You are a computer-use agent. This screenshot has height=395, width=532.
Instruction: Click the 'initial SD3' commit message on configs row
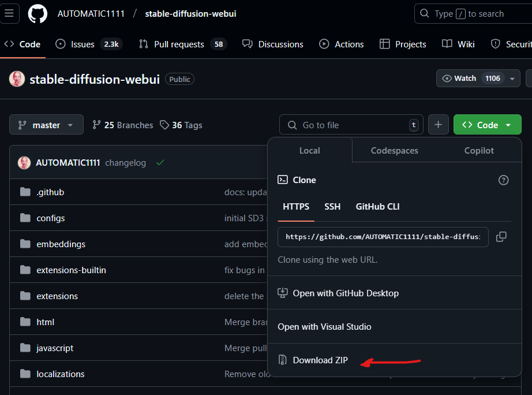pyautogui.click(x=246, y=218)
